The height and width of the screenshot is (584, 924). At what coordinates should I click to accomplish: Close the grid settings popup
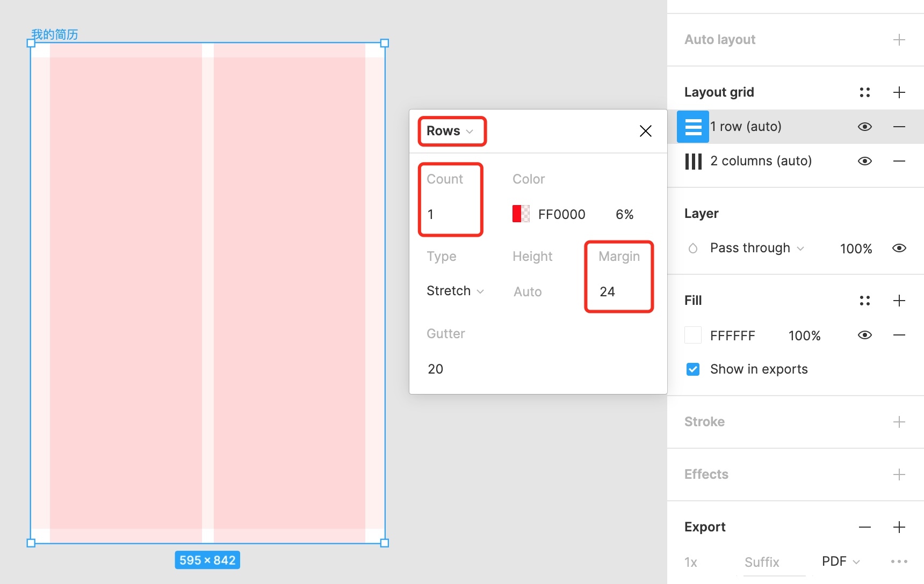point(645,131)
